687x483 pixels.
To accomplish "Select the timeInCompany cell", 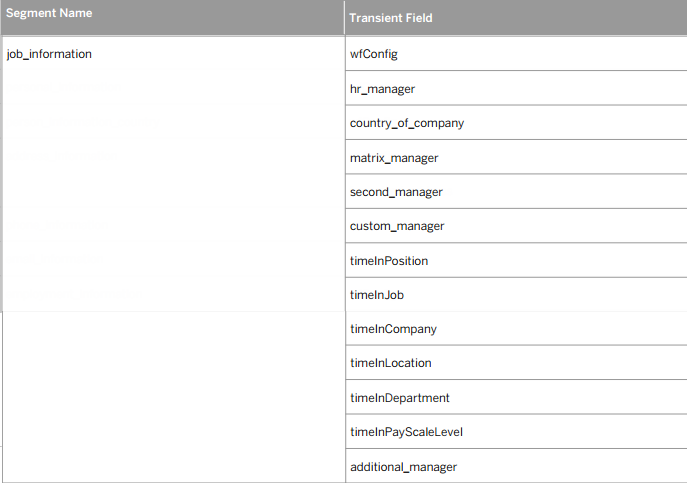I will coord(516,329).
